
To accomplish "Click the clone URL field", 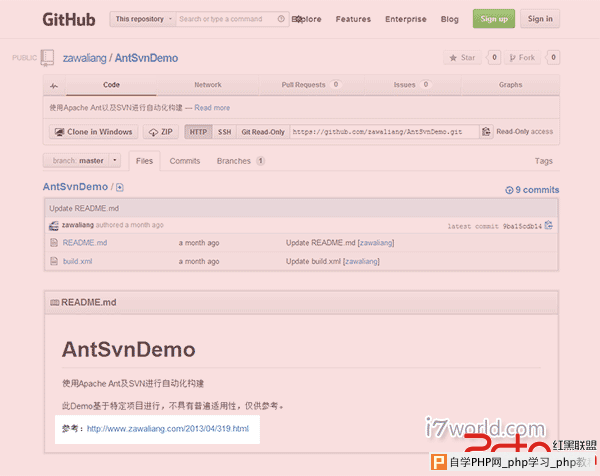I will [x=385, y=132].
